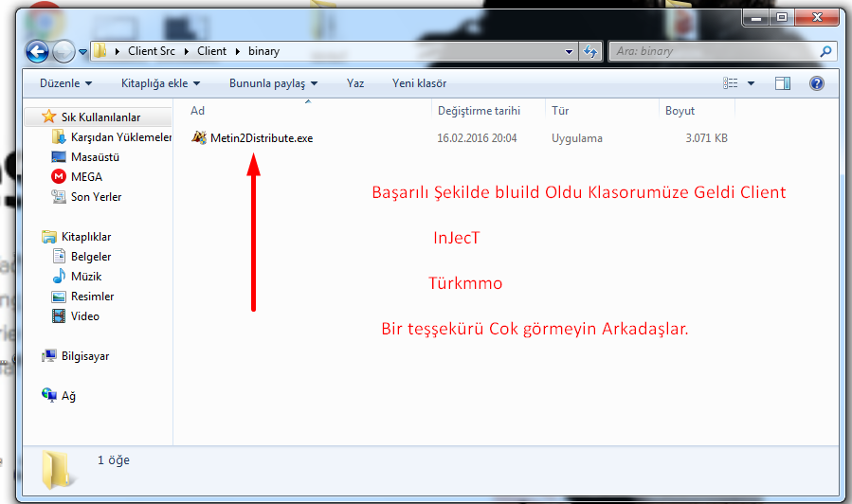The width and height of the screenshot is (852, 504).
Task: Expand arrow between Client and binary
Action: (x=238, y=51)
